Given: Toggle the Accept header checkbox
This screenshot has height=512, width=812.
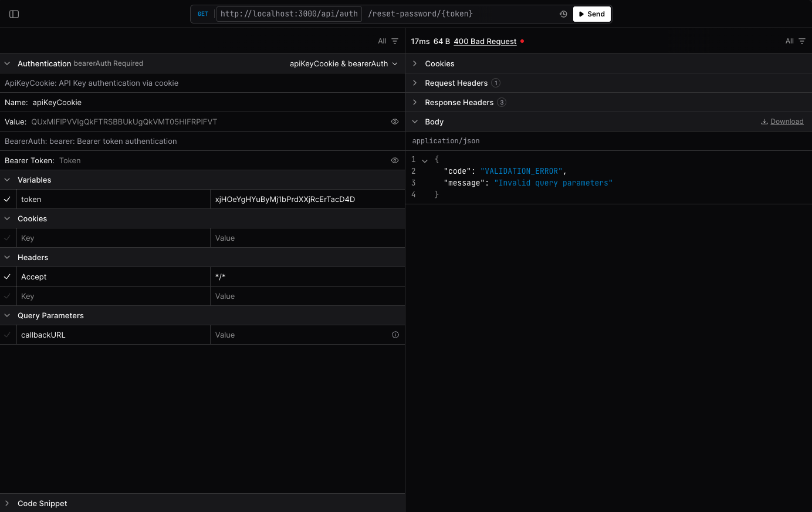Looking at the screenshot, I should [8, 277].
